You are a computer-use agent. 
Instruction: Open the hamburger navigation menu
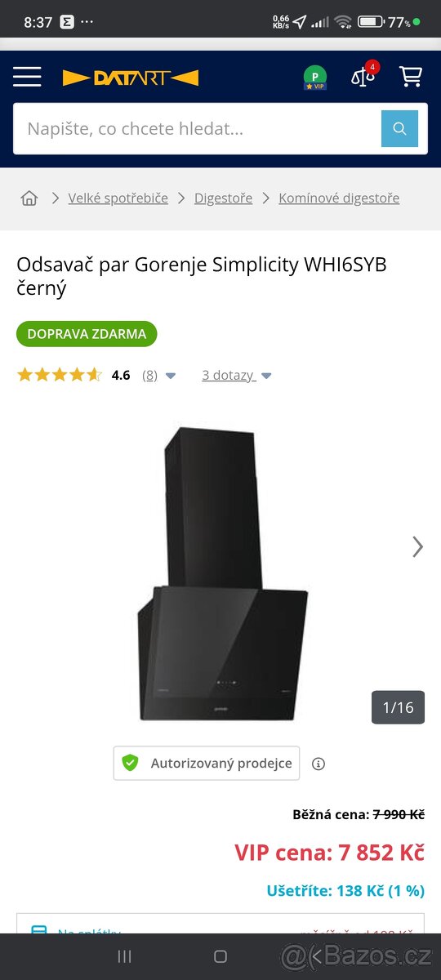[27, 77]
